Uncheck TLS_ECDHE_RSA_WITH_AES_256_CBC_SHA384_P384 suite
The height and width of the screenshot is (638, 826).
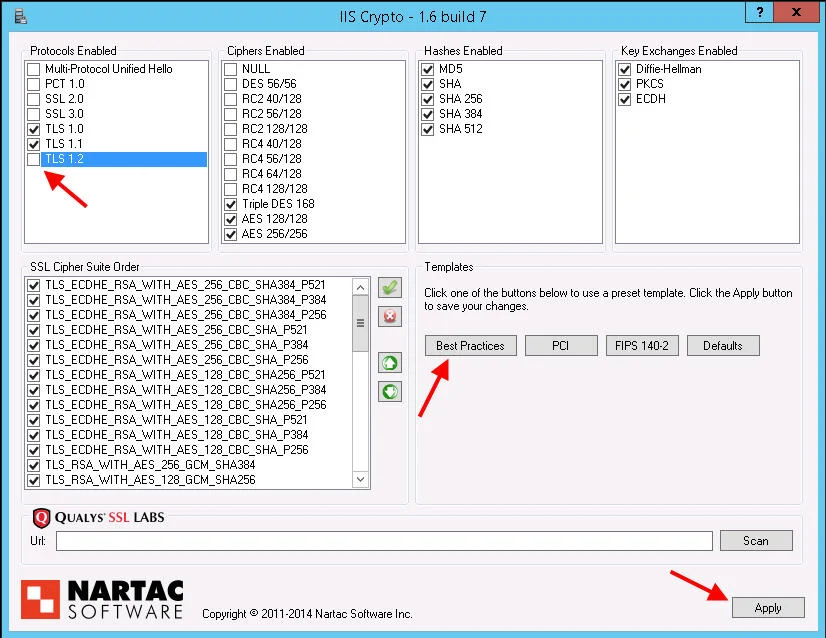pos(34,300)
